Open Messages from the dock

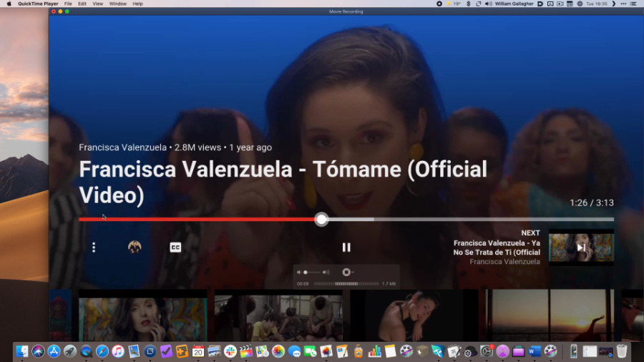click(294, 351)
